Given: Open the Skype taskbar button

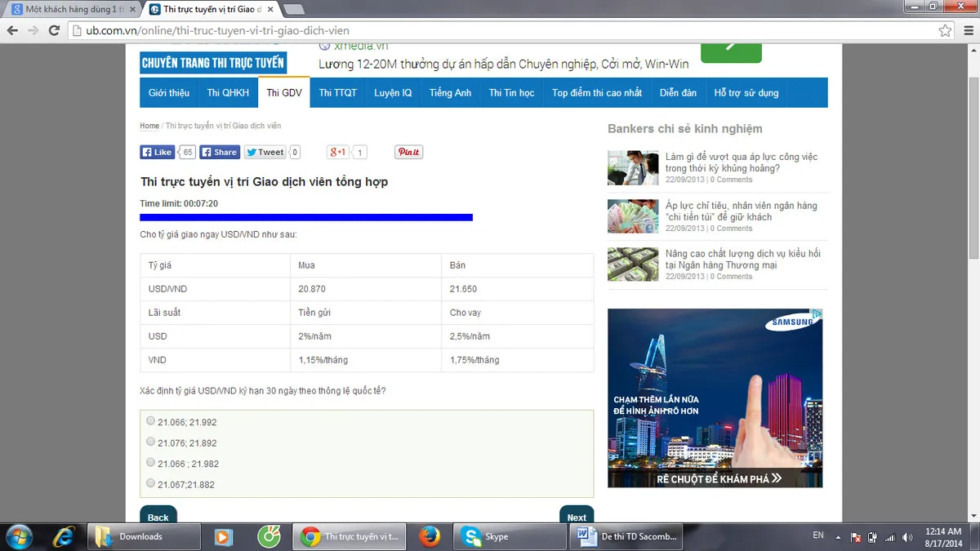Looking at the screenshot, I should (x=510, y=536).
